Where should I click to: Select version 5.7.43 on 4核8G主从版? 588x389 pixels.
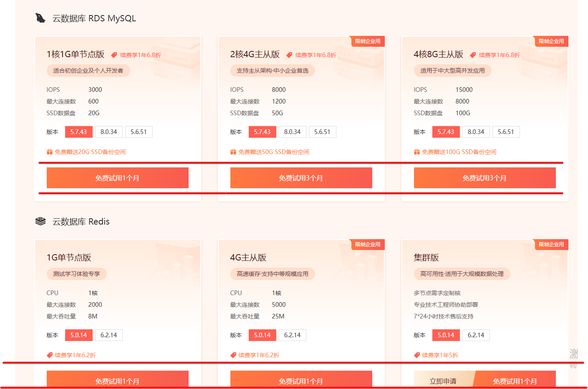(x=446, y=132)
